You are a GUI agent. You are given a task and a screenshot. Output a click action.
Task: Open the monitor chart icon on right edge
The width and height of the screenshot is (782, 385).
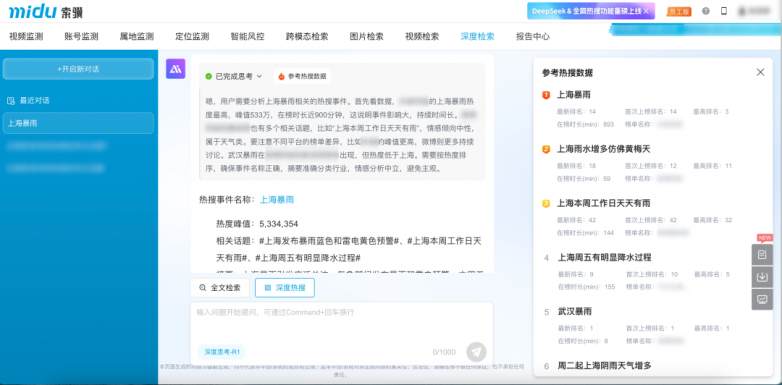(x=762, y=299)
